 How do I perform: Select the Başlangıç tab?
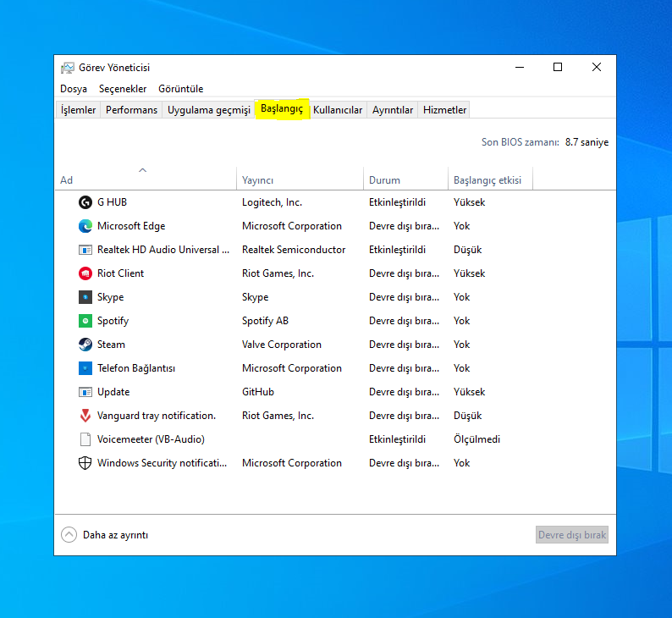282,109
